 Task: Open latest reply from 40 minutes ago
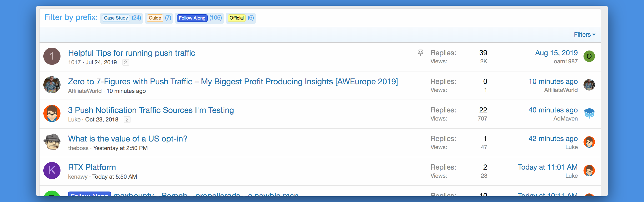553,110
